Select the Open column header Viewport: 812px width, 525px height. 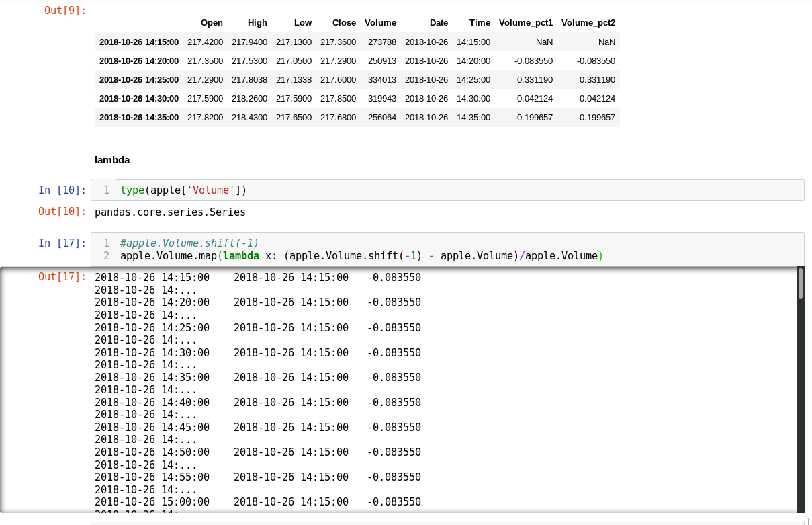click(x=212, y=23)
